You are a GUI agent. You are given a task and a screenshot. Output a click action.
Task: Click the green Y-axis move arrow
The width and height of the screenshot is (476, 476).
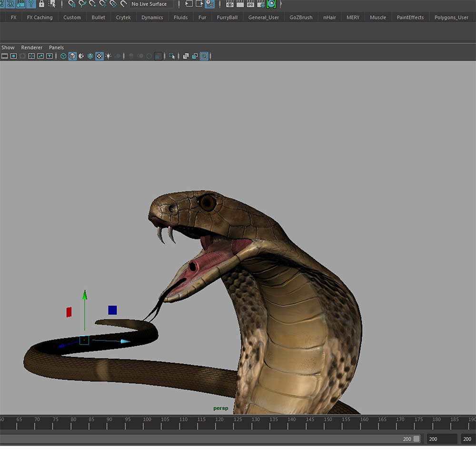coord(85,295)
